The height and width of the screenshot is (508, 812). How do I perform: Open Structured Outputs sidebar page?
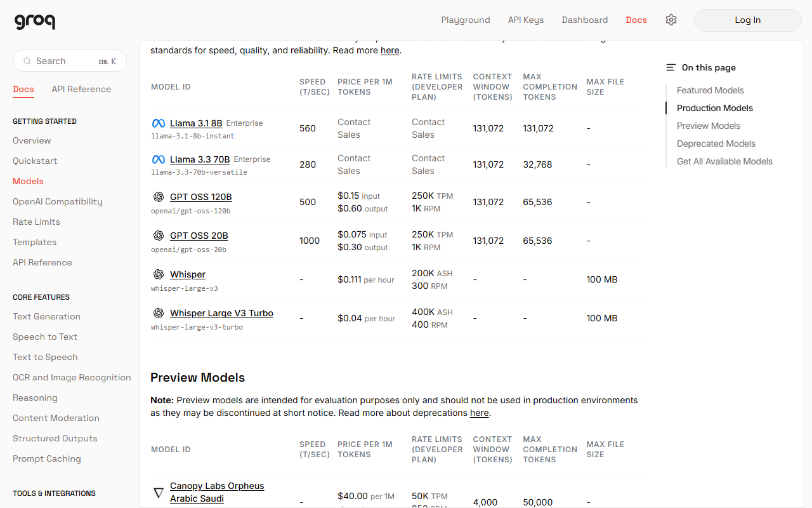[55, 438]
